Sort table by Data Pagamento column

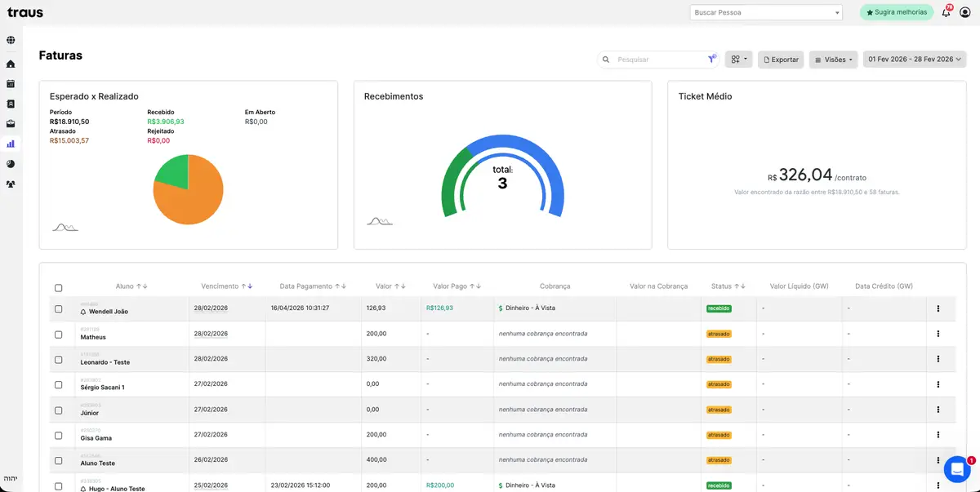tap(314, 286)
